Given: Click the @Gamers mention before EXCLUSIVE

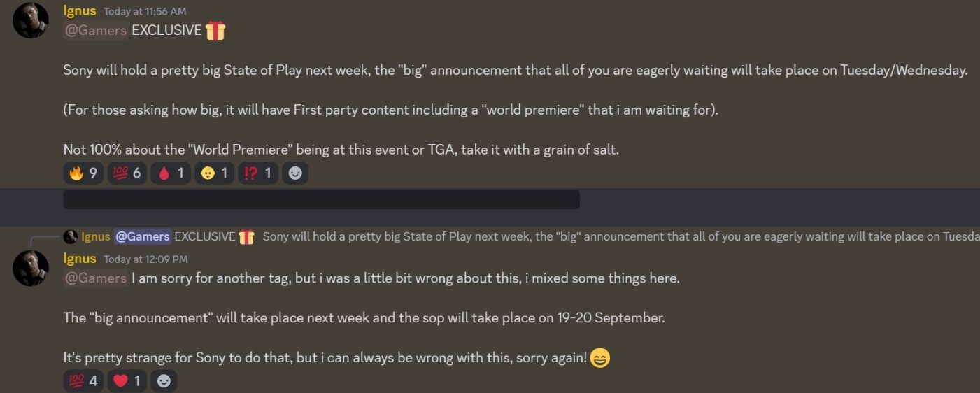Looking at the screenshot, I should pyautogui.click(x=95, y=31).
